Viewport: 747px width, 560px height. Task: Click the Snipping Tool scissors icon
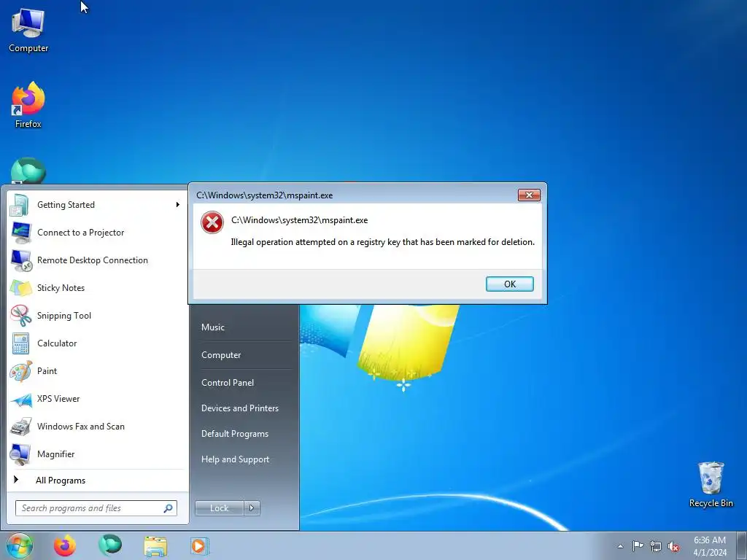coord(20,315)
